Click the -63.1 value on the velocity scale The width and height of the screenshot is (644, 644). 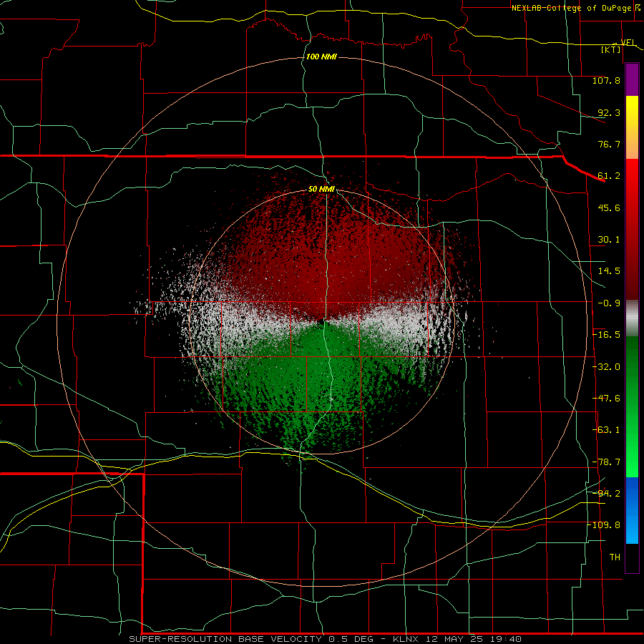coord(606,430)
